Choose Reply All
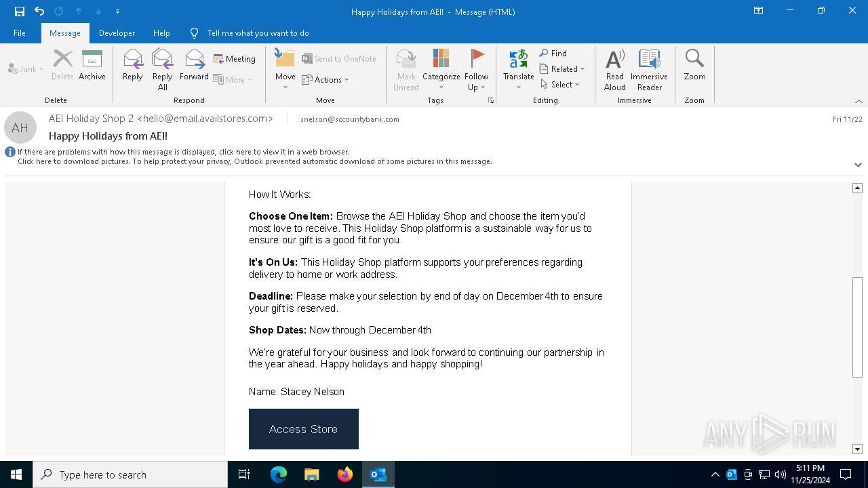Viewport: 868px width, 488px height. pos(163,70)
